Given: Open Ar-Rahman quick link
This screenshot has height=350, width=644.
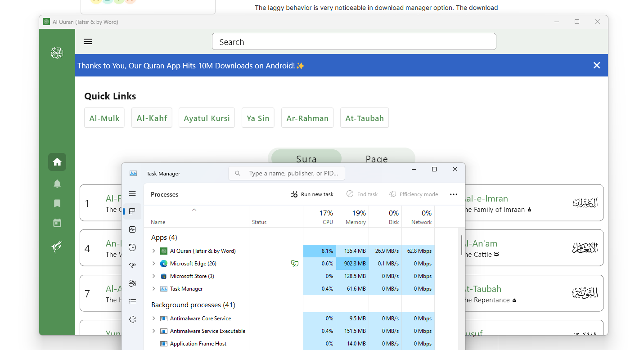Looking at the screenshot, I should [307, 118].
